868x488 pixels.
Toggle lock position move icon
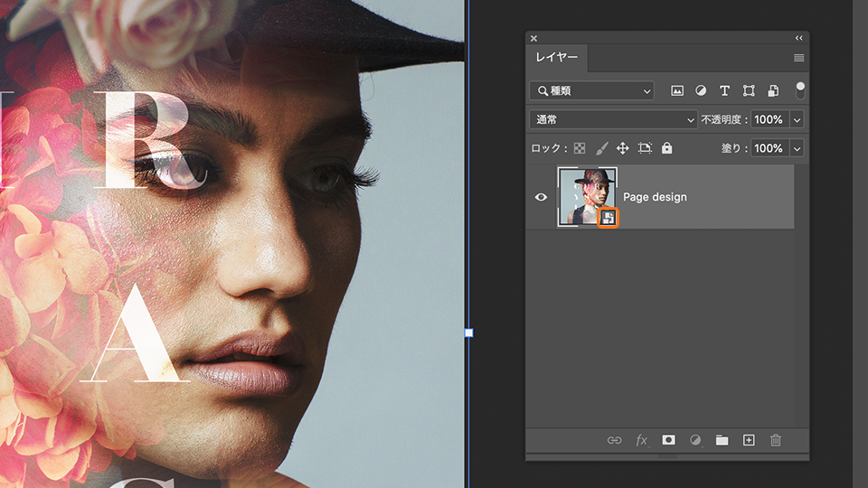623,148
